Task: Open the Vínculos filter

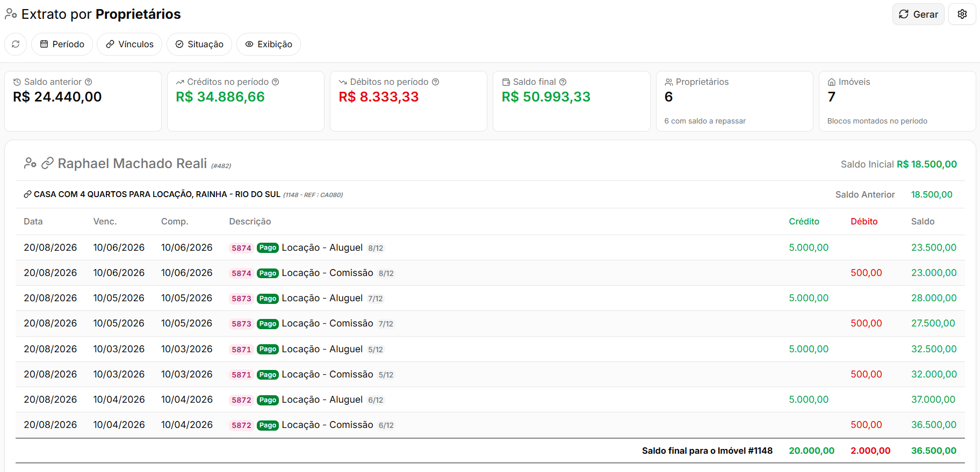Action: pos(129,44)
